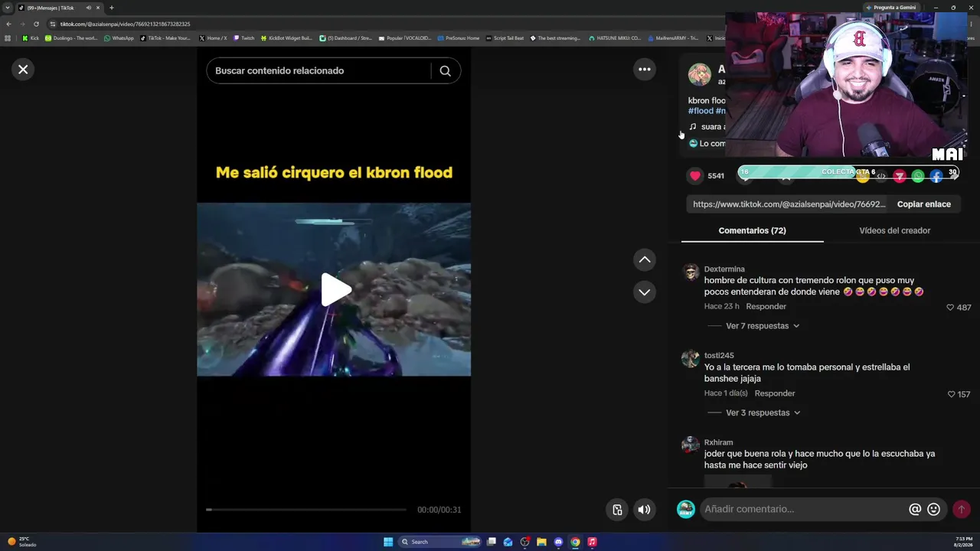The width and height of the screenshot is (980, 551).
Task: Open Dextermina's profile avatar
Action: (x=691, y=272)
